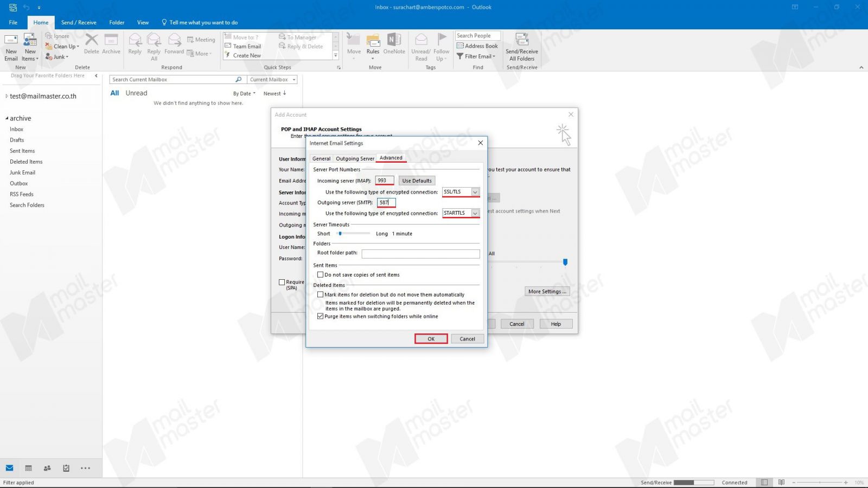
Task: Open more navigation options (three dots)
Action: (x=86, y=468)
